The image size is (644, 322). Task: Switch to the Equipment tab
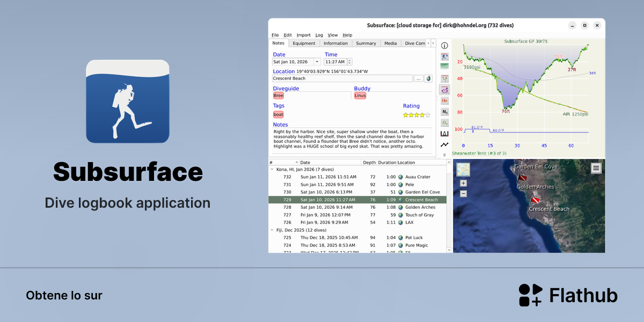point(304,43)
